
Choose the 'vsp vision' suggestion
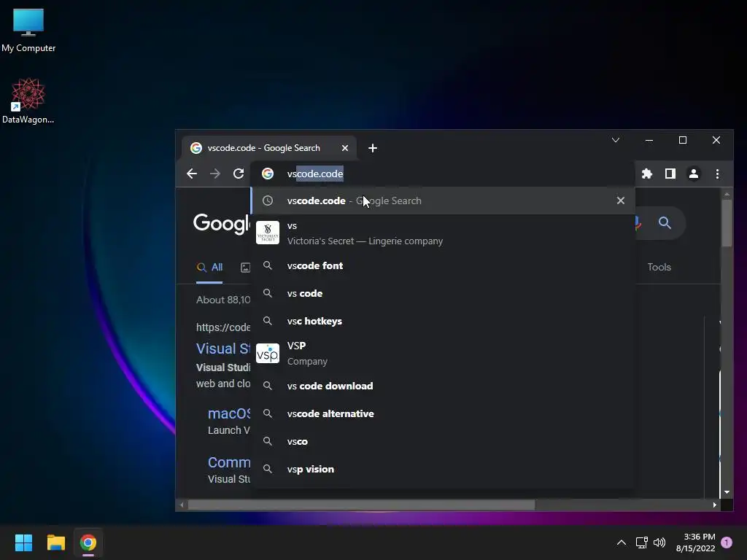click(443, 469)
